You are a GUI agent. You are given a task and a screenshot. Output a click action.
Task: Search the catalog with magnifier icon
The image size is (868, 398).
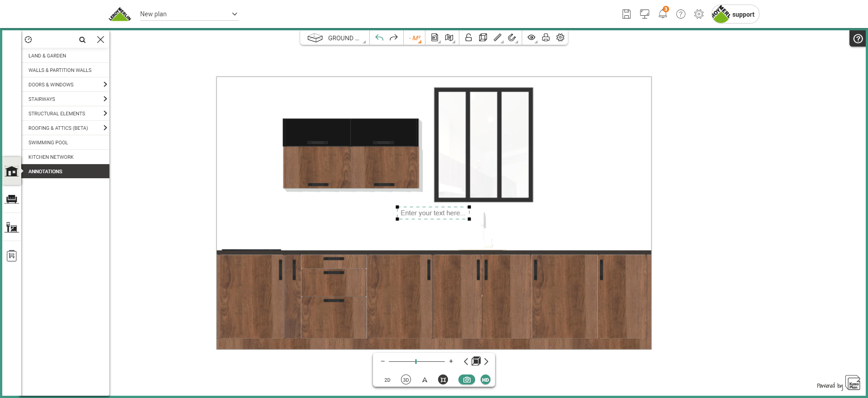point(82,40)
